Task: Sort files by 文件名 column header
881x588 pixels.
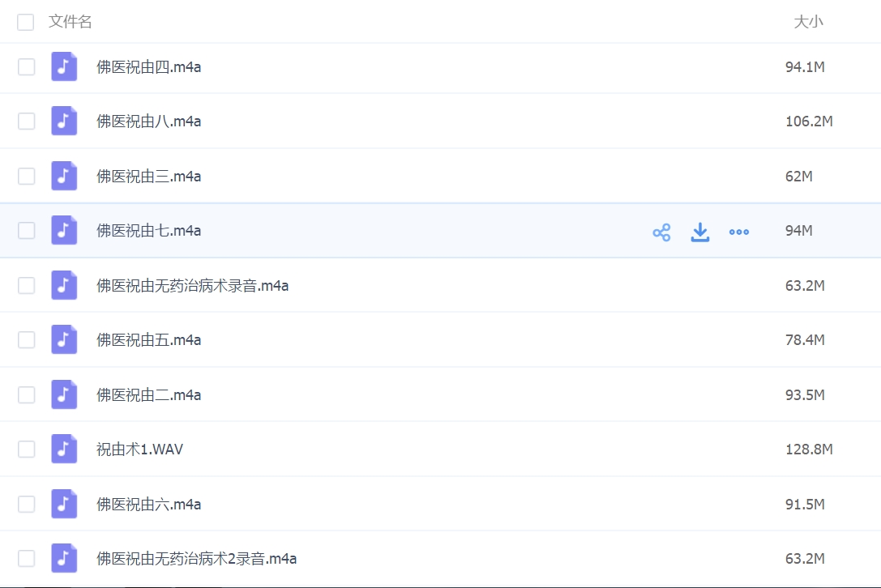Action: click(x=71, y=22)
